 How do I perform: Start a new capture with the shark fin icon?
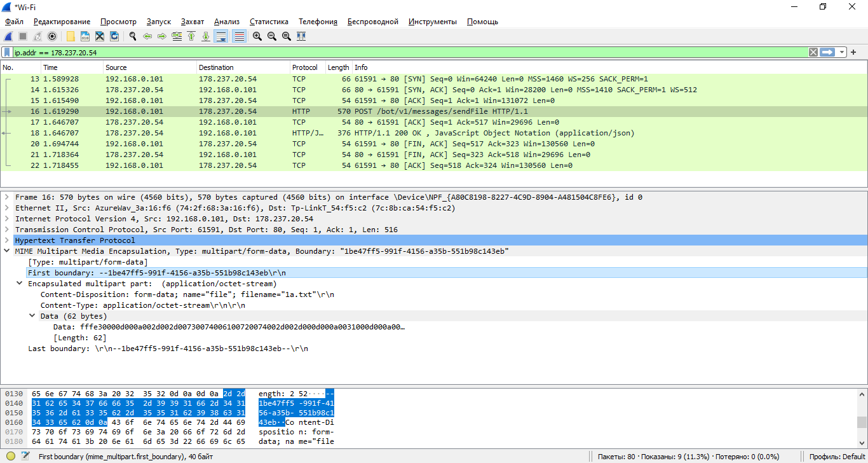tap(8, 36)
